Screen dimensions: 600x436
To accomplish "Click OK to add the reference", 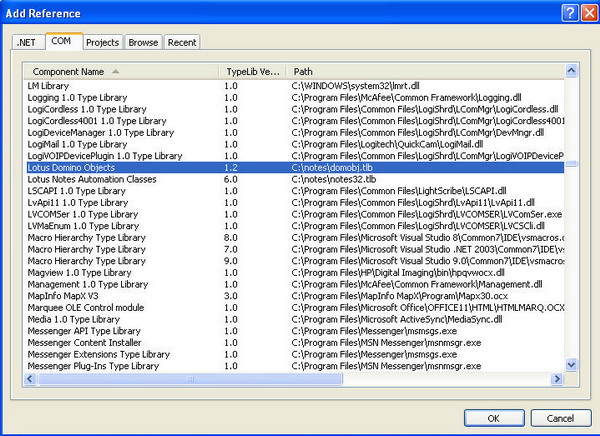I will 494,418.
